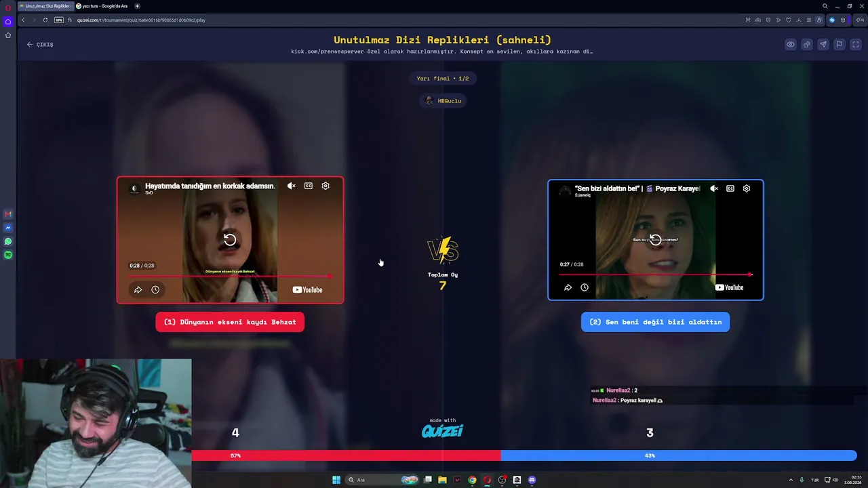Go back in browser history
The height and width of the screenshot is (488, 868).
click(x=22, y=20)
